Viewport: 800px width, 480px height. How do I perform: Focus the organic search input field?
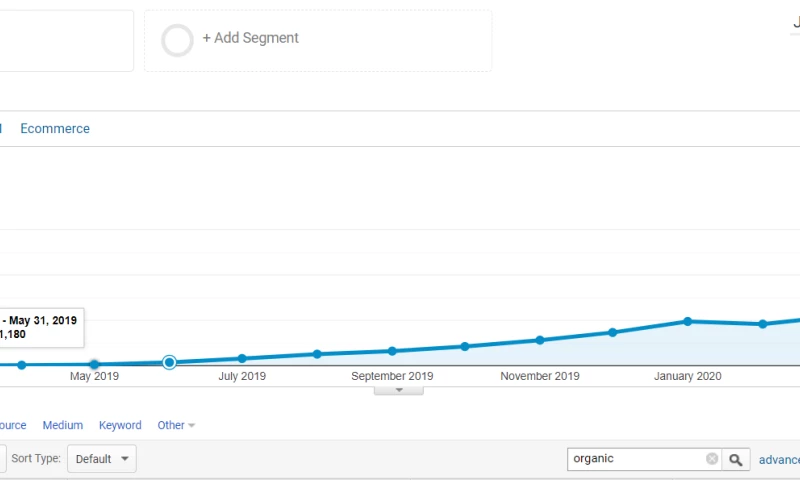[x=636, y=459]
